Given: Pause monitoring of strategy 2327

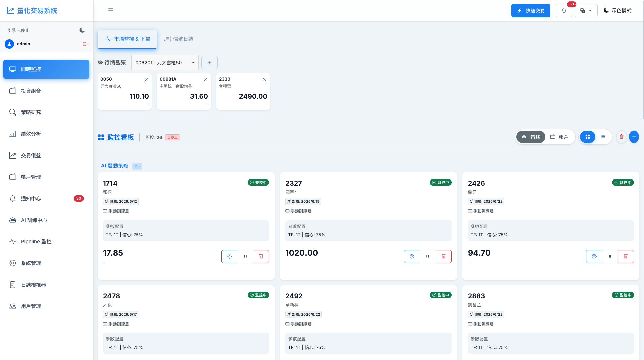Looking at the screenshot, I should point(427,256).
